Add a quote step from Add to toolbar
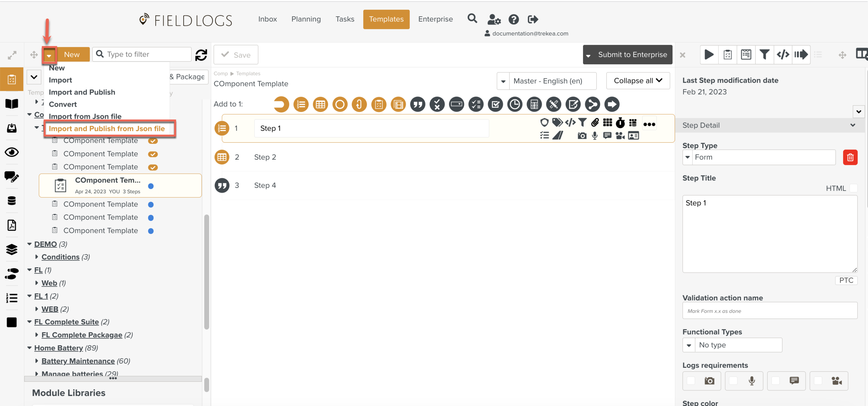 click(x=418, y=104)
